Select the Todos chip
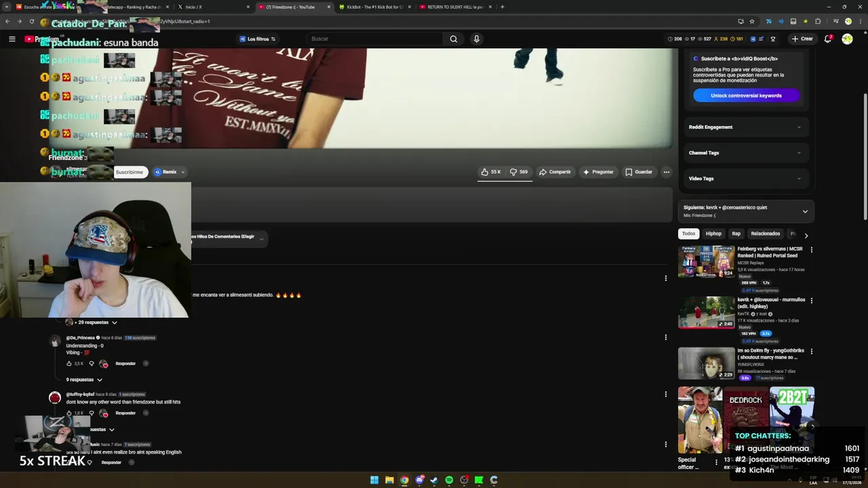The image size is (868, 488). (x=688, y=234)
